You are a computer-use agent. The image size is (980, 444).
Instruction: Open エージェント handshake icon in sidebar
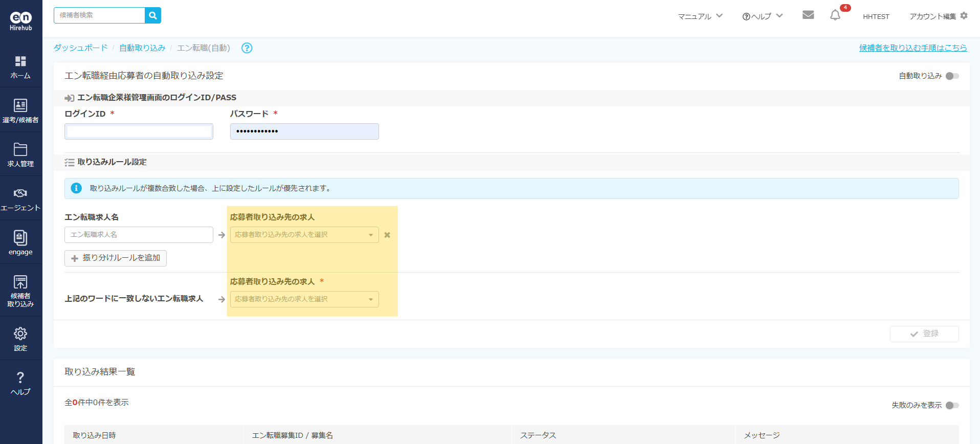click(x=20, y=198)
